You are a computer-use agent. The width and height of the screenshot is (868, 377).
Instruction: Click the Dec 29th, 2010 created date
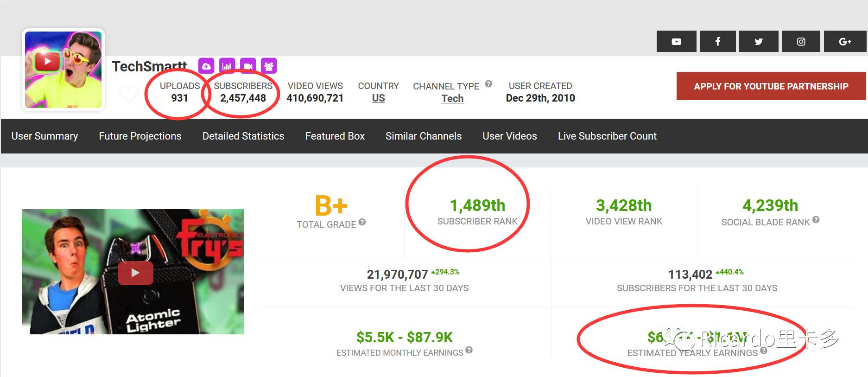540,98
